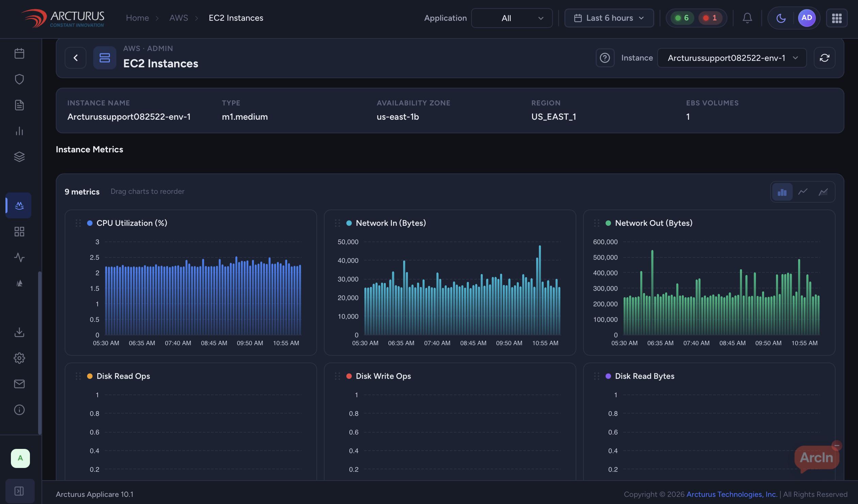Click the download icon in sidebar
This screenshot has height=504, width=858.
[19, 332]
